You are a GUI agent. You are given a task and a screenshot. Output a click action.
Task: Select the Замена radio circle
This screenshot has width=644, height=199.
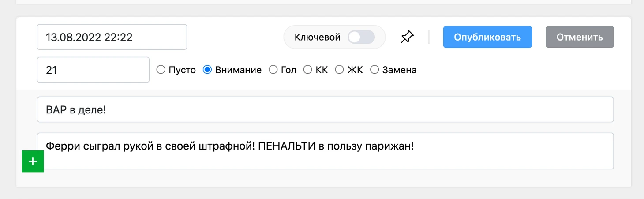coord(374,70)
